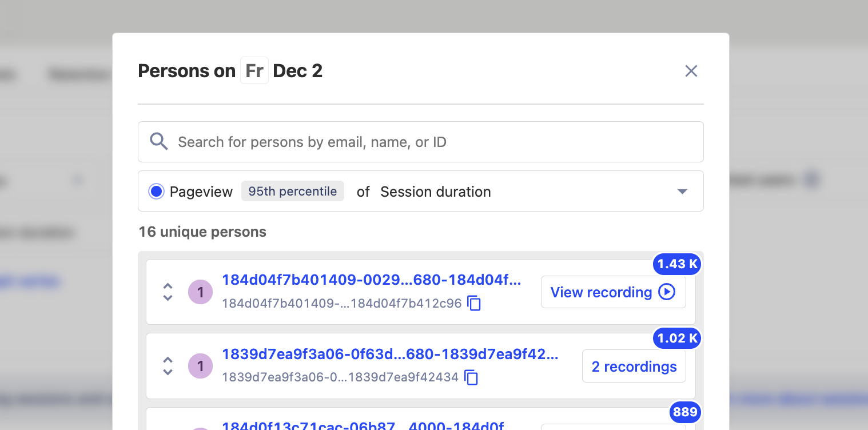Select the Pageview radio button
Viewport: 868px width, 430px height.
tap(156, 192)
